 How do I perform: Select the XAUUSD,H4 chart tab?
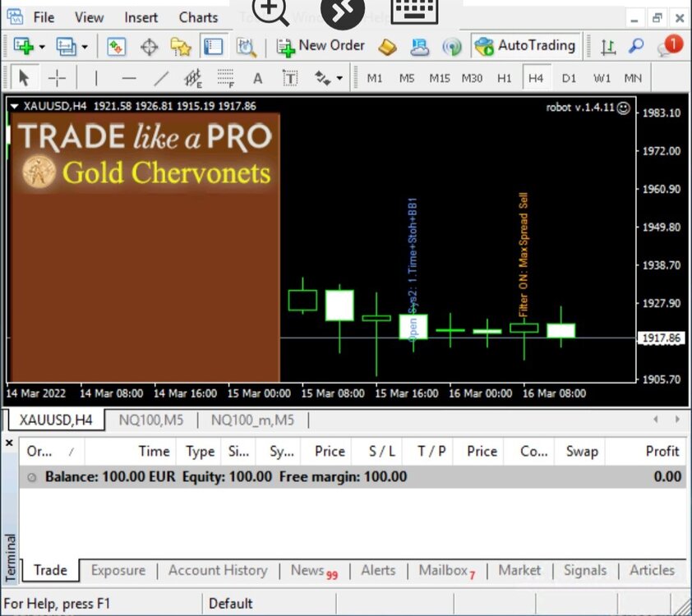coord(56,420)
